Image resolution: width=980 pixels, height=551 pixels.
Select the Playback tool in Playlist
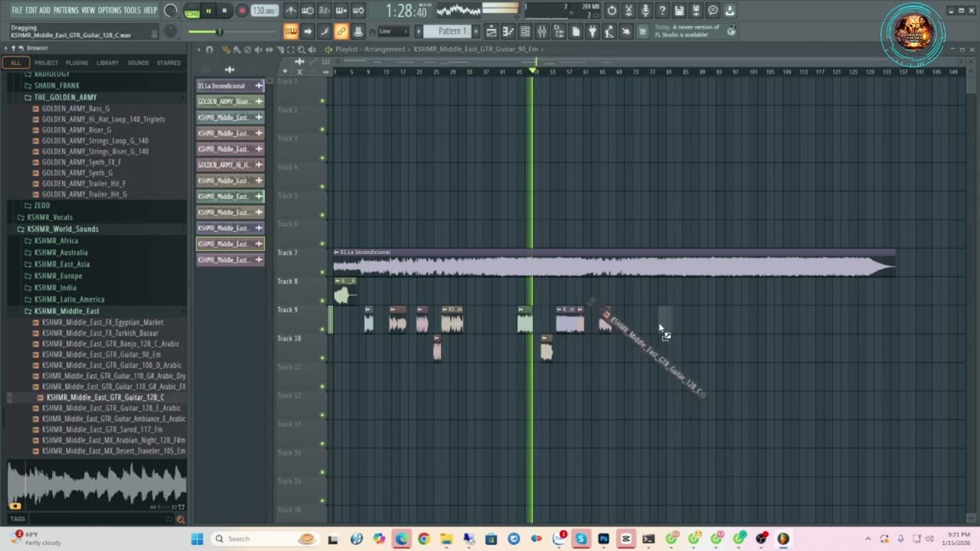pos(312,50)
